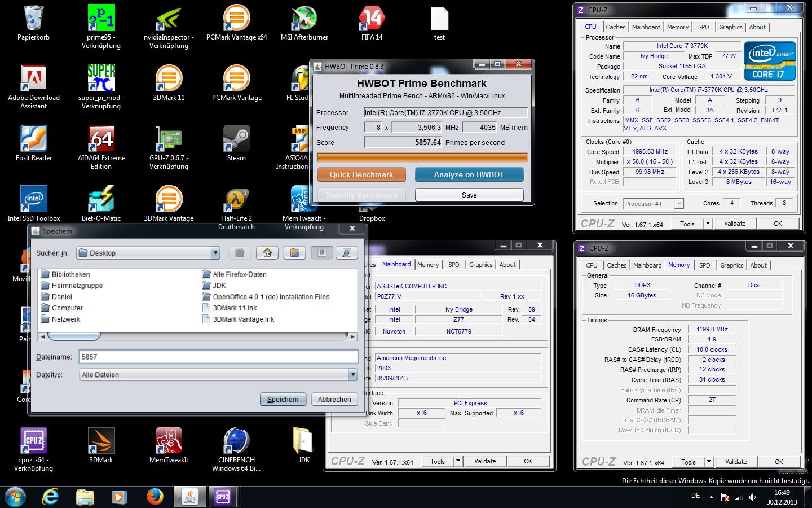Click the Quick Benchmark button

361,174
